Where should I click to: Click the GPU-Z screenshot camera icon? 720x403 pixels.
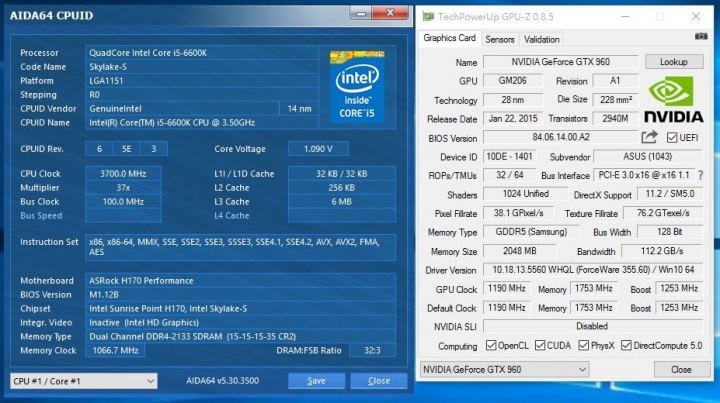701,36
